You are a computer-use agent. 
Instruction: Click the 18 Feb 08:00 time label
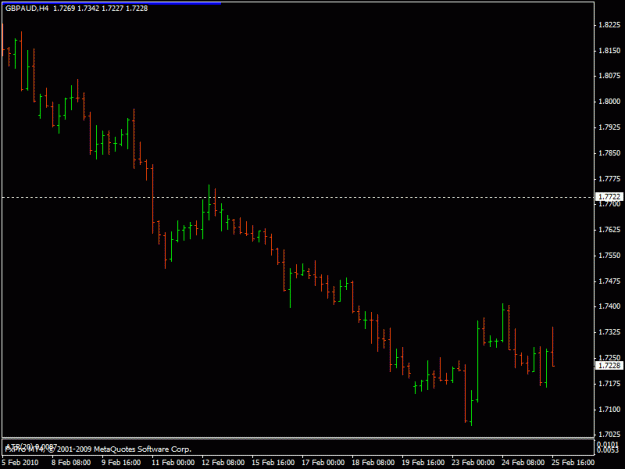(373, 462)
